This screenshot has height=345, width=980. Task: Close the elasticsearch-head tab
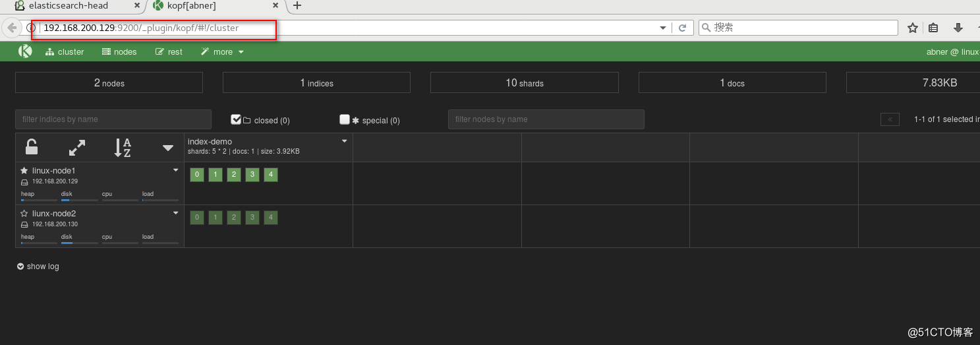136,5
